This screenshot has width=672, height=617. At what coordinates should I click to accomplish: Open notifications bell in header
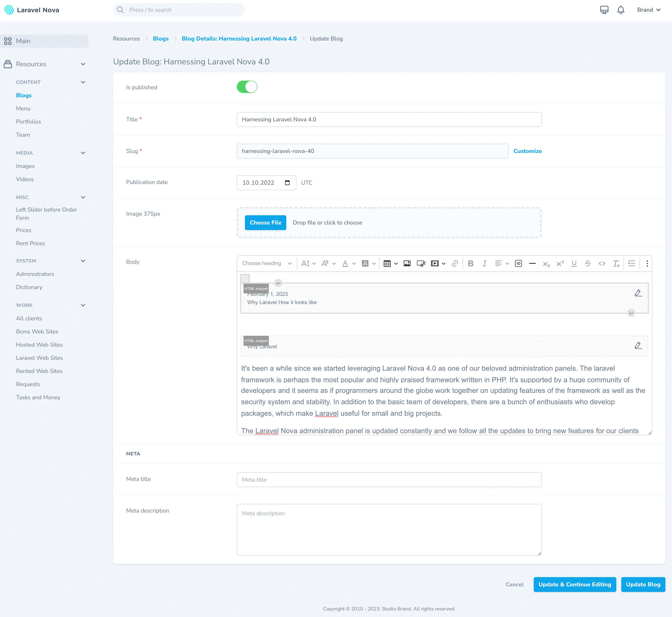(x=621, y=10)
